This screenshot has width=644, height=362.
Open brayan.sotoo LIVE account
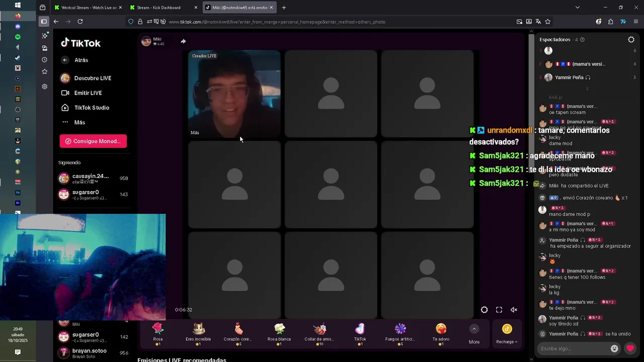pos(93,353)
